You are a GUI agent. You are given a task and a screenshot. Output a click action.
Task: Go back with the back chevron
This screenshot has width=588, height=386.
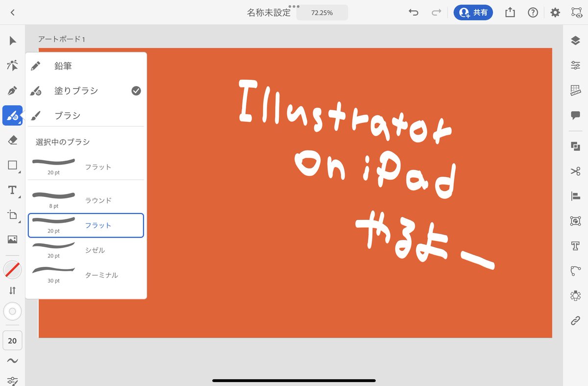[x=12, y=13]
